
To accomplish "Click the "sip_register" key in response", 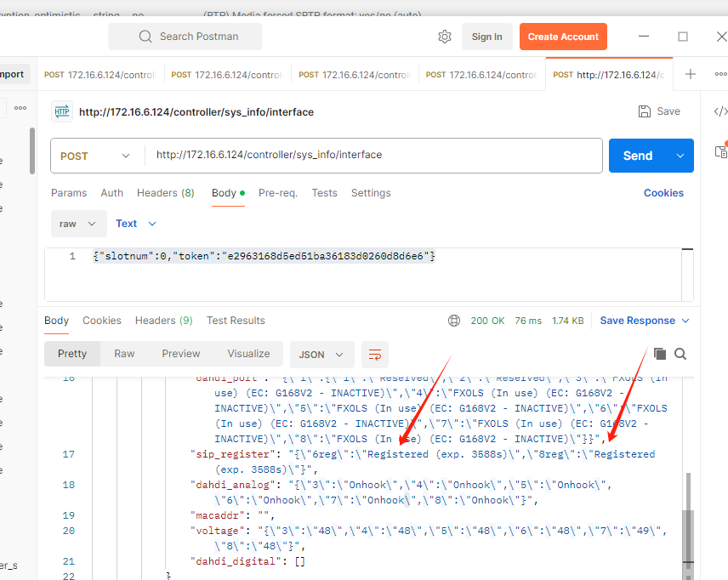I will (x=233, y=454).
